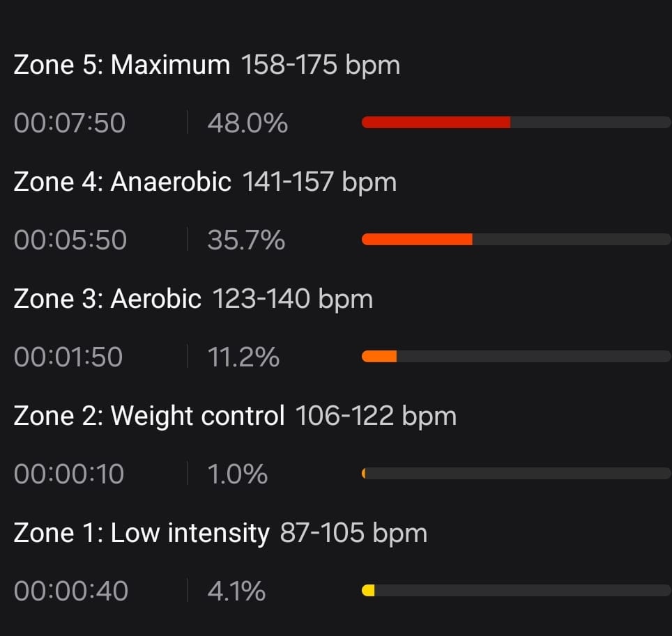Select the Zone 1: Low intensity label

[141, 534]
